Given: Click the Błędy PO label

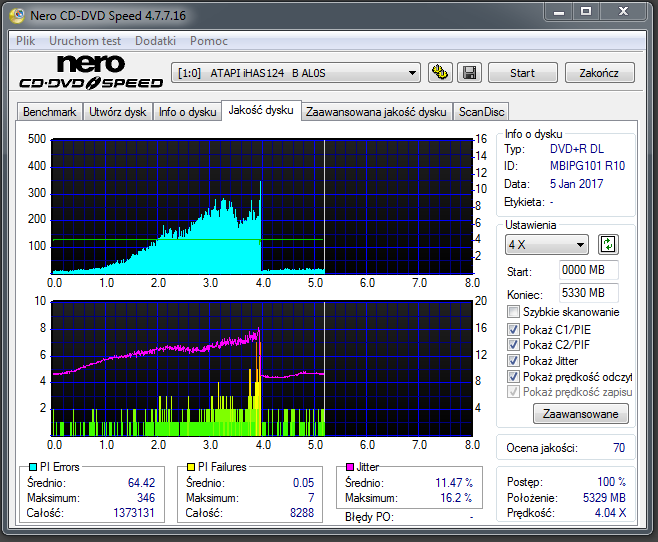Looking at the screenshot, I should click(369, 517).
